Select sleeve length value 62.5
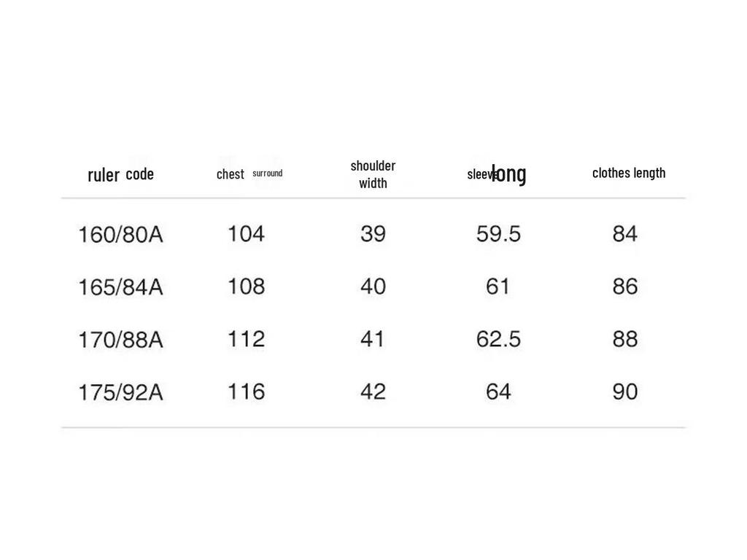 pyautogui.click(x=498, y=339)
